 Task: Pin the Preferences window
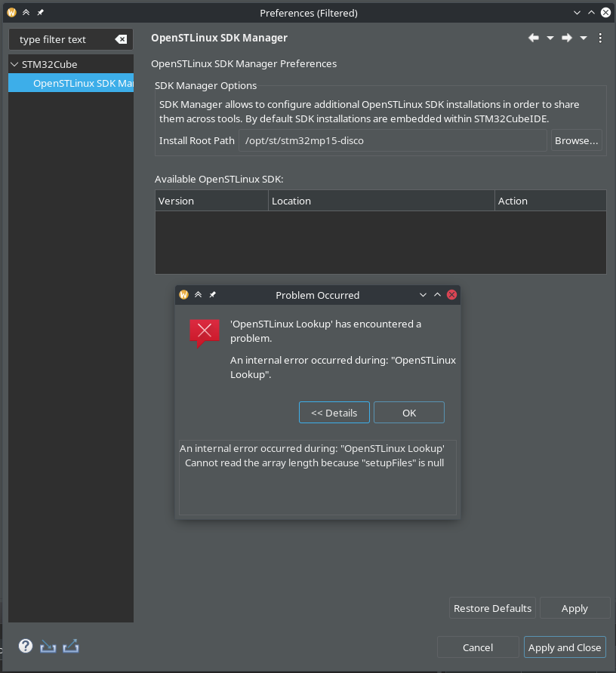coord(39,12)
